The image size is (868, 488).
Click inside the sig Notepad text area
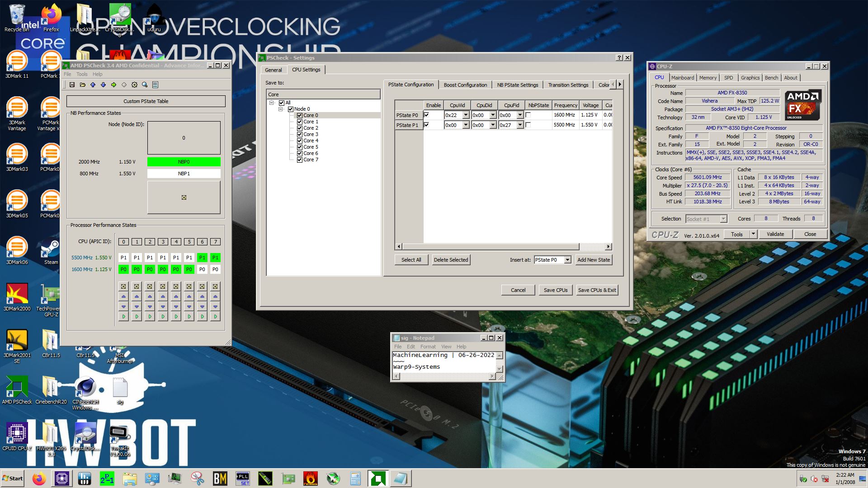pyautogui.click(x=444, y=361)
